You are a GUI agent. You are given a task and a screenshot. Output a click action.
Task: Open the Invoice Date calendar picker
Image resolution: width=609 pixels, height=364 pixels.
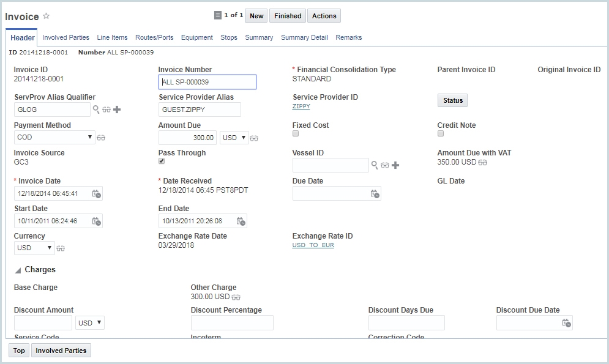[97, 194]
